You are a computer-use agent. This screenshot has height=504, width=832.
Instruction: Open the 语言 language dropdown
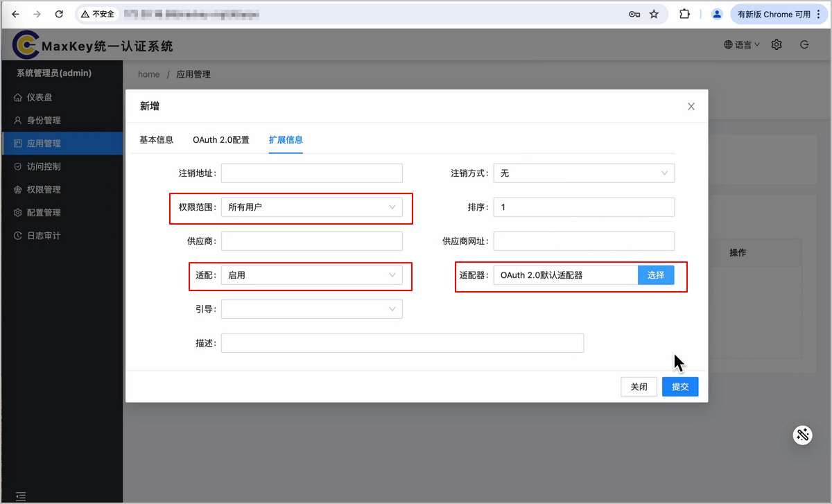point(742,44)
